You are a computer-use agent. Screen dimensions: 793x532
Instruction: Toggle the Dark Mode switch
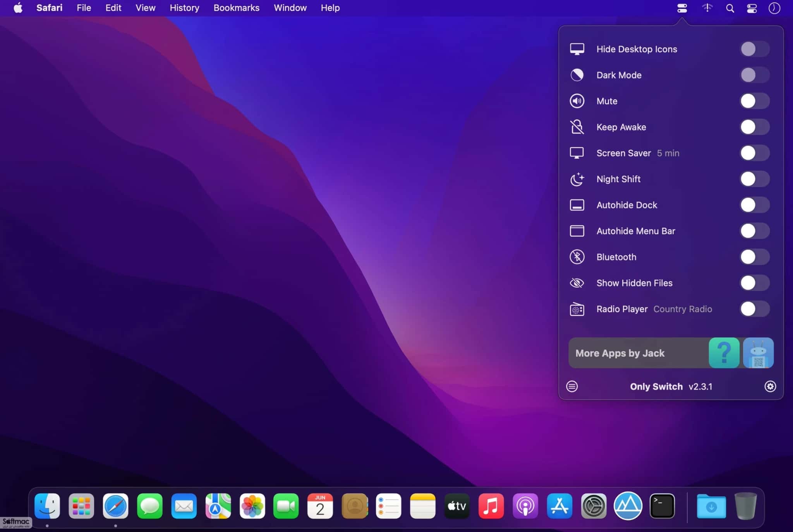tap(755, 75)
